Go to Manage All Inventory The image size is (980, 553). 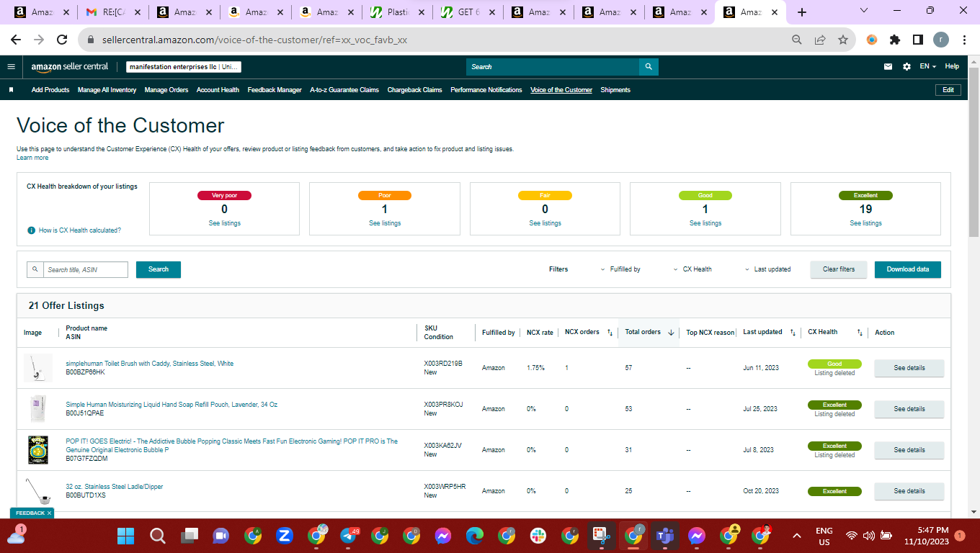[107, 90]
